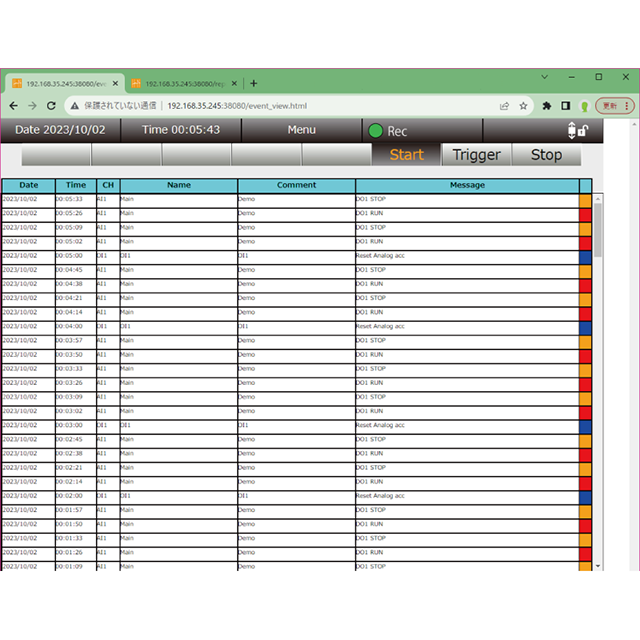The width and height of the screenshot is (640, 640).
Task: Open the browser side panel icon
Action: 565,105
